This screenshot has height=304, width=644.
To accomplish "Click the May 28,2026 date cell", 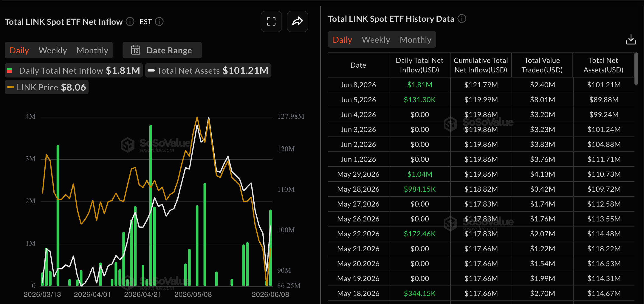I will point(358,189).
